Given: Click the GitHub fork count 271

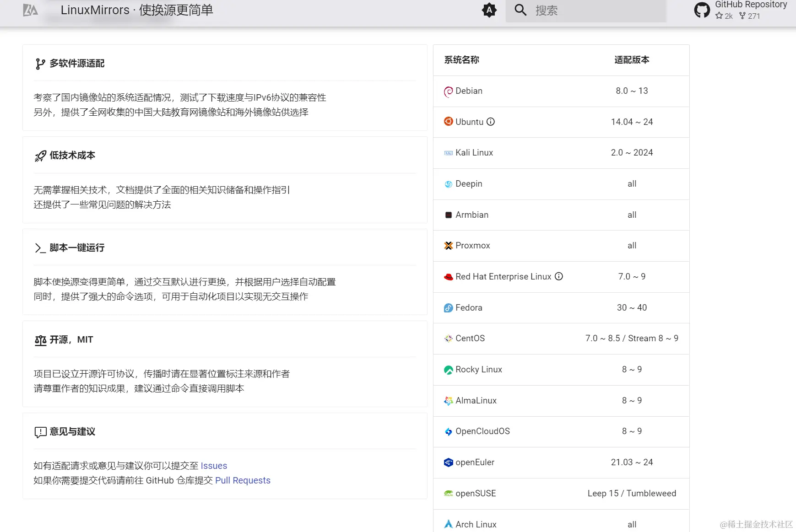Looking at the screenshot, I should [x=750, y=16].
